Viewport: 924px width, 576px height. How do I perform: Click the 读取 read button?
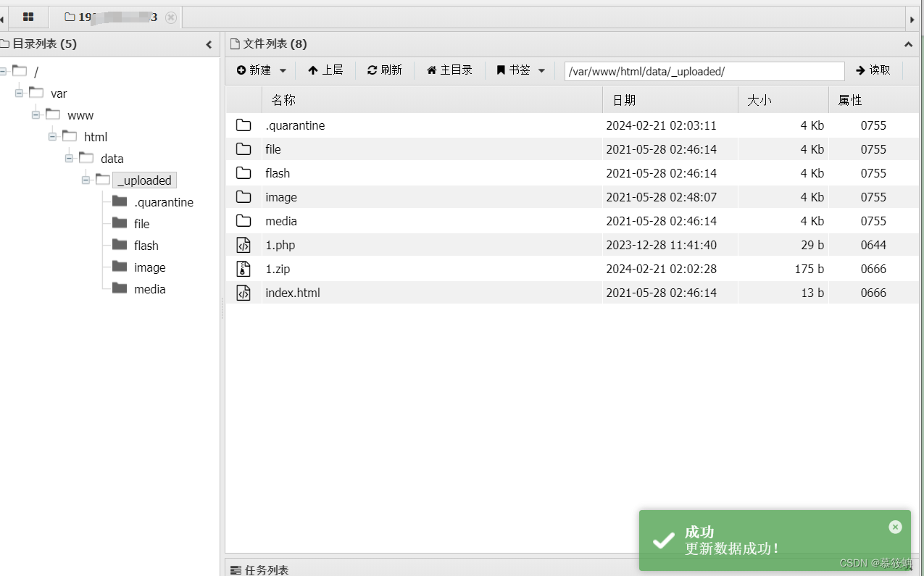pos(873,70)
